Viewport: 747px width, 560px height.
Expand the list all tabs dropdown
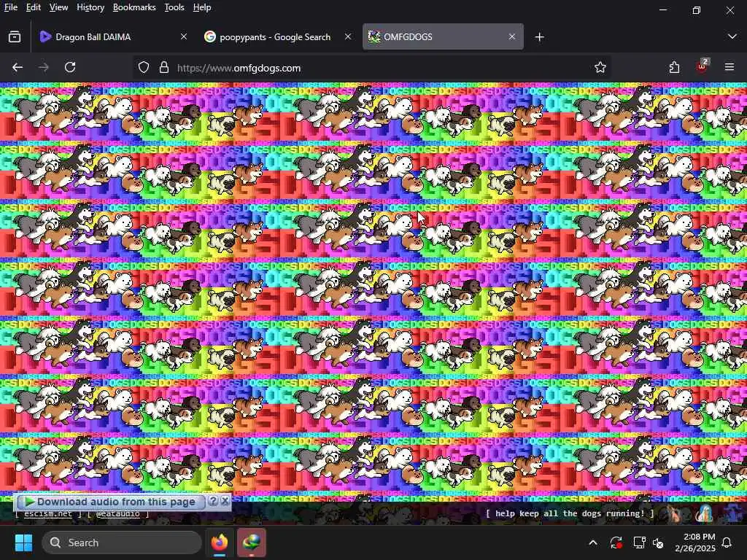(x=732, y=36)
